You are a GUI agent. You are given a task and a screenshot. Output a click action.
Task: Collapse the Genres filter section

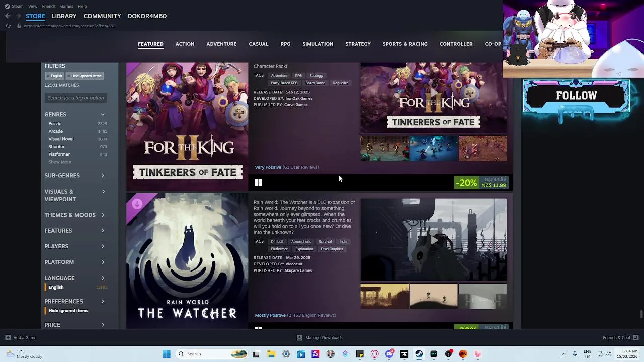pos(75,115)
